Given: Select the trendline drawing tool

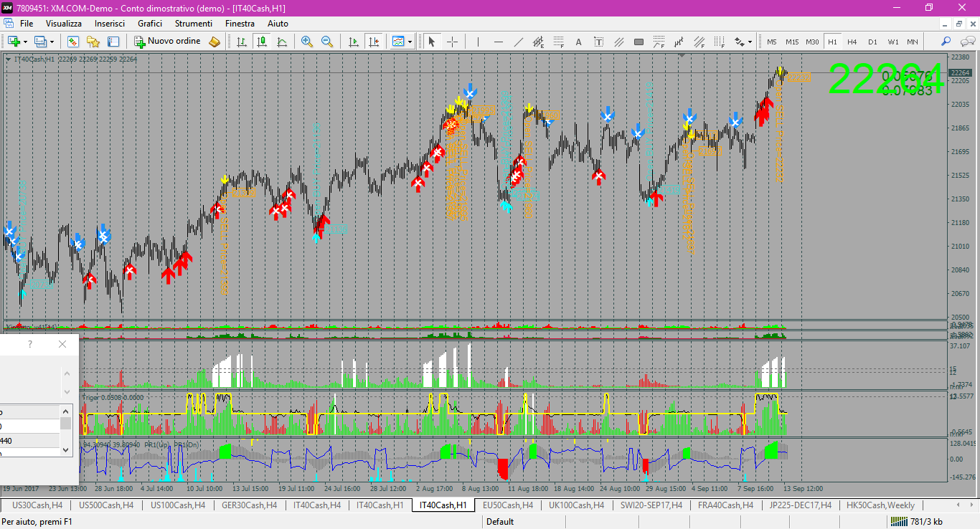Looking at the screenshot, I should point(519,42).
